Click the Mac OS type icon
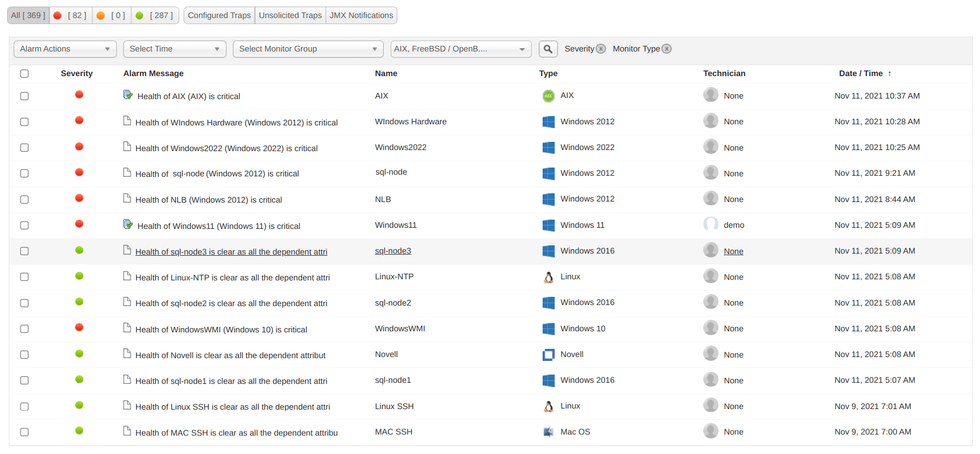The image size is (980, 454). pyautogui.click(x=548, y=432)
